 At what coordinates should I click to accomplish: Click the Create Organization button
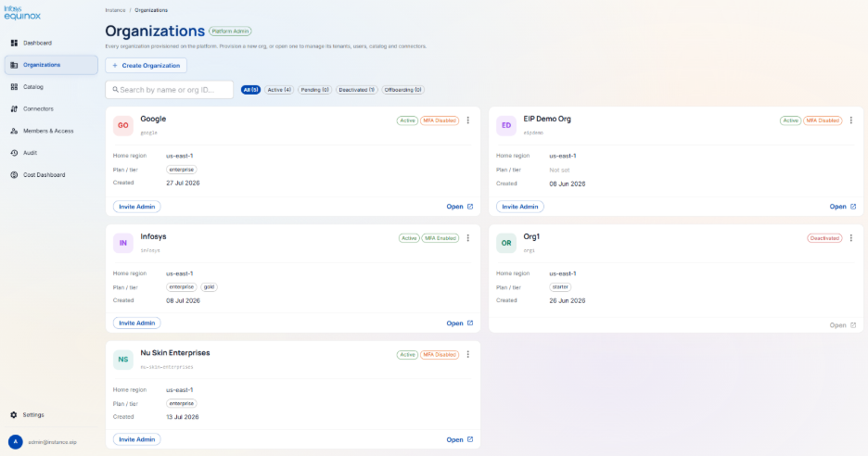[x=147, y=65]
